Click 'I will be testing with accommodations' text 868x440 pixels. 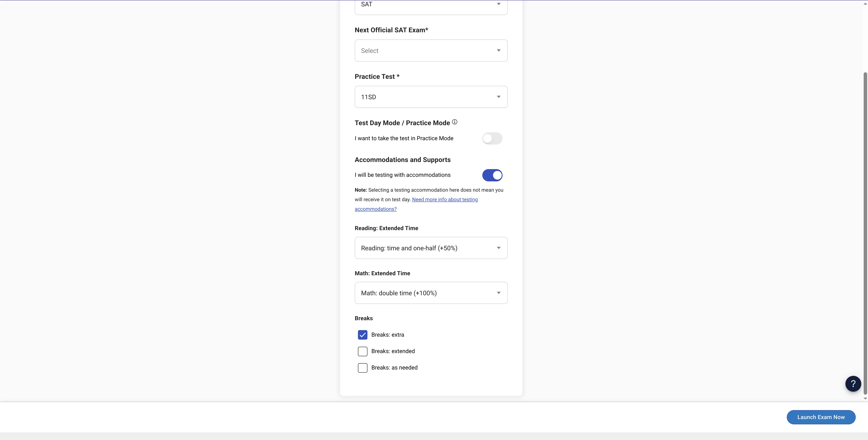(x=403, y=175)
